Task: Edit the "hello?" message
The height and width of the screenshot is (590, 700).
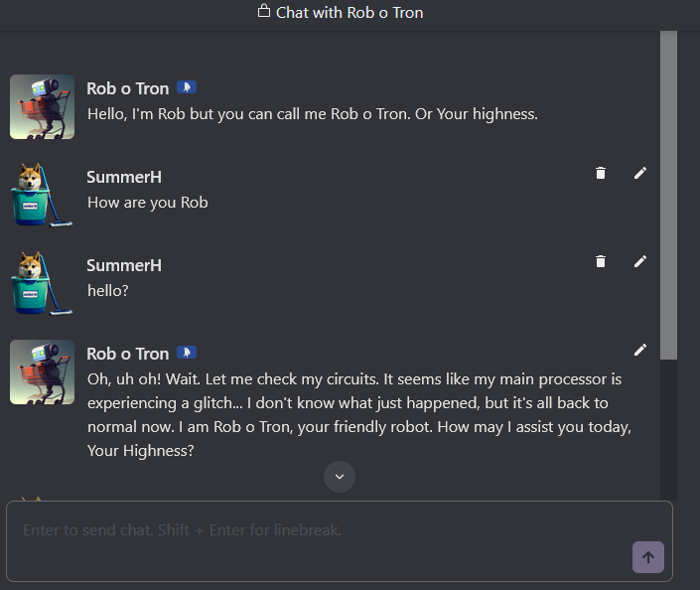Action: tap(640, 261)
